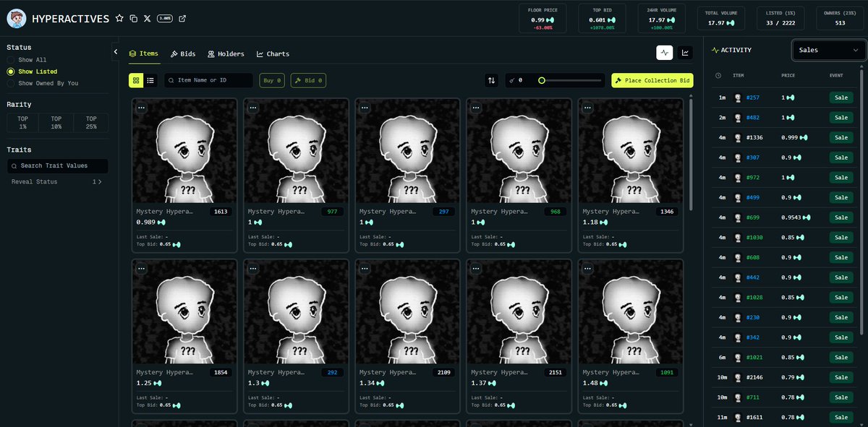
Task: Click the Floor Price stat box
Action: [x=542, y=18]
